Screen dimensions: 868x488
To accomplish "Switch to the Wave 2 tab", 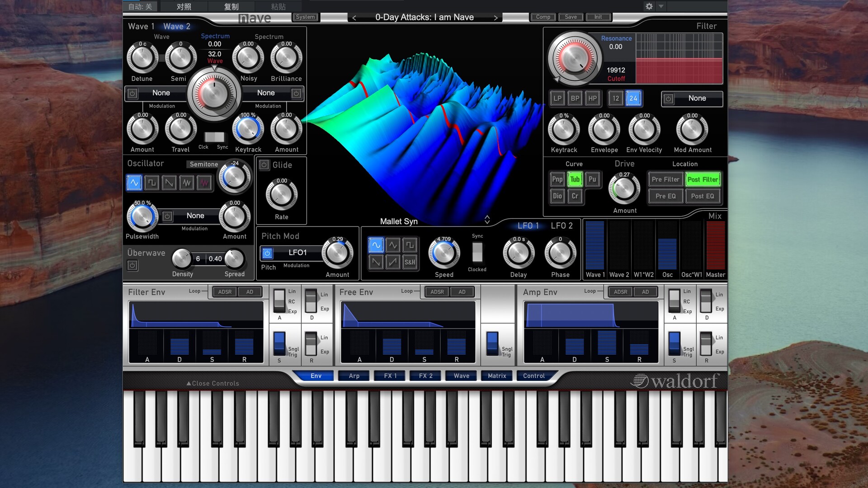I will tap(177, 26).
